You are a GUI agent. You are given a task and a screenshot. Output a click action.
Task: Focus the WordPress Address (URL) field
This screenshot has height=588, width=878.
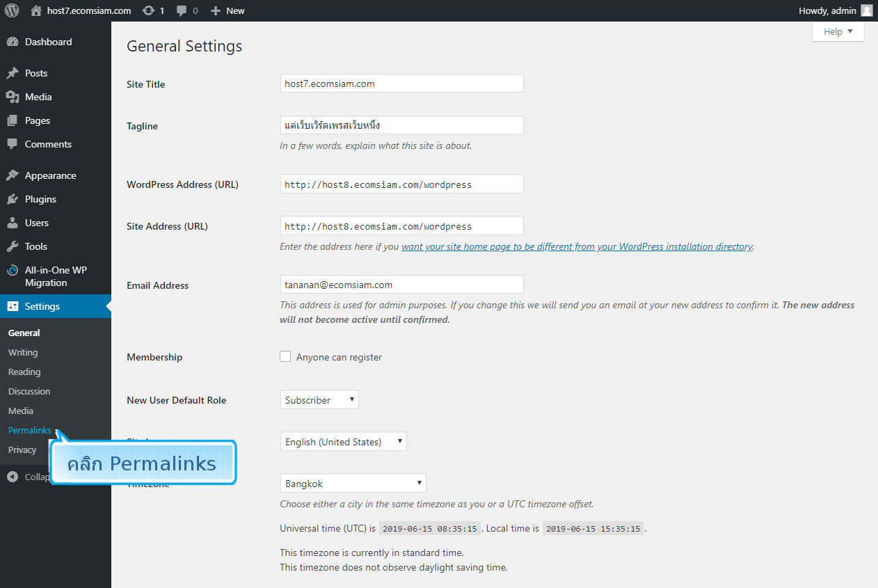[401, 184]
